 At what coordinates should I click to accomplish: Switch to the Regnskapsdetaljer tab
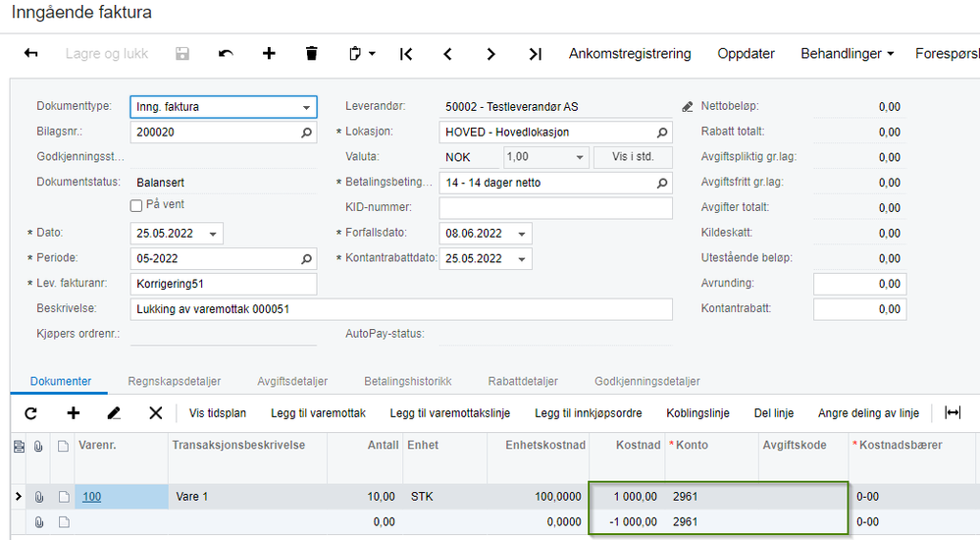[174, 381]
